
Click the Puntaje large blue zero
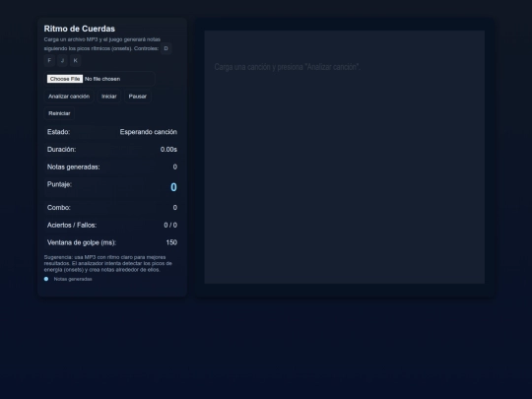click(173, 187)
